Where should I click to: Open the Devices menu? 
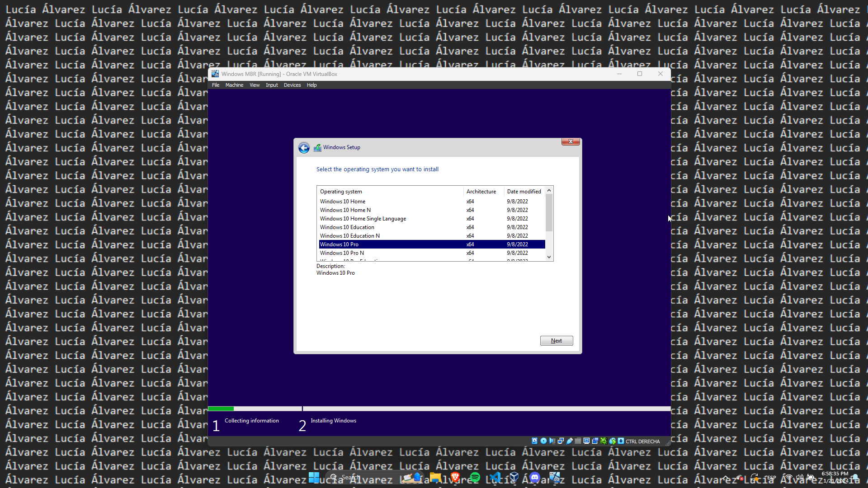click(292, 85)
